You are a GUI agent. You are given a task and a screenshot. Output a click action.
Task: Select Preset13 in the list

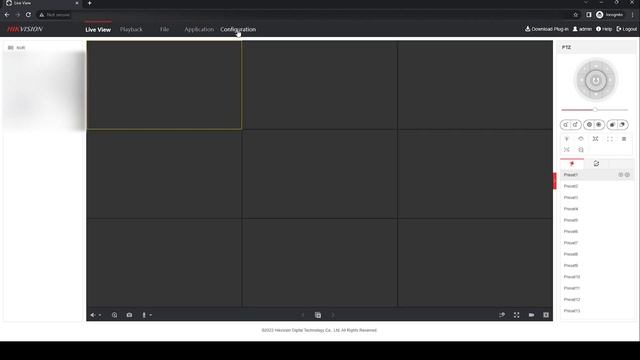[x=597, y=311]
